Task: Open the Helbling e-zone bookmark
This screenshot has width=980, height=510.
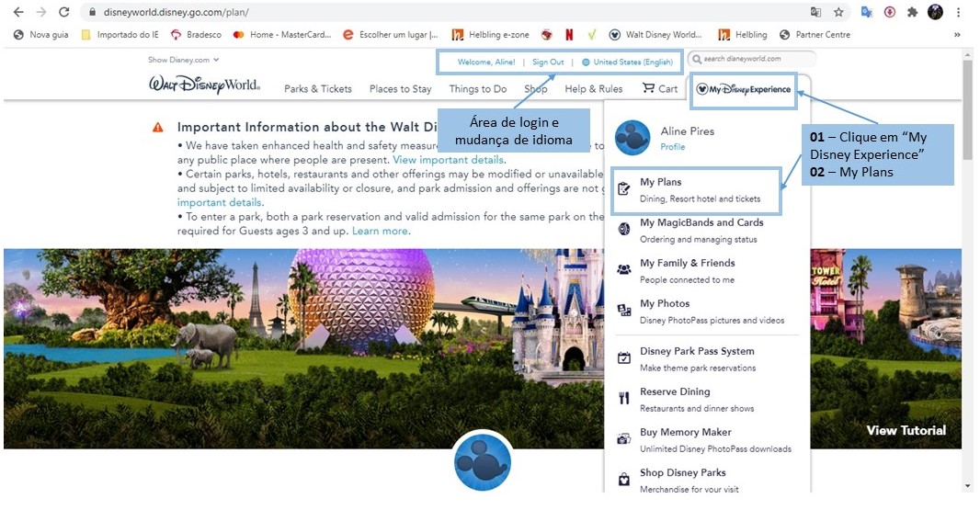Action: point(491,35)
